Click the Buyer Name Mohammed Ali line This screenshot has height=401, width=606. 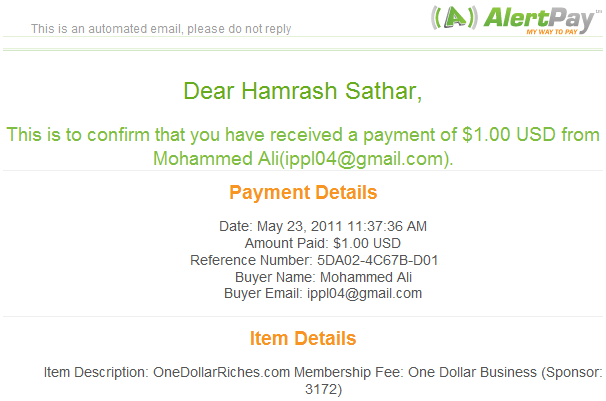[x=323, y=277]
